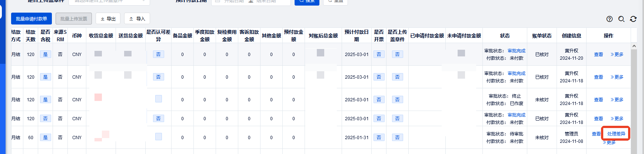This screenshot has height=154, width=644.
Task: Click the 对账后总金额 column header
Action: (x=323, y=36)
